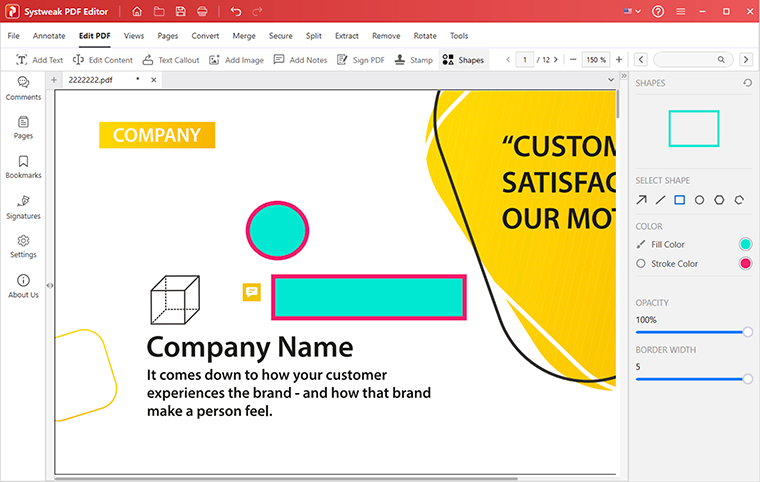Open the Merge tab
This screenshot has height=482, width=760.
244,36
